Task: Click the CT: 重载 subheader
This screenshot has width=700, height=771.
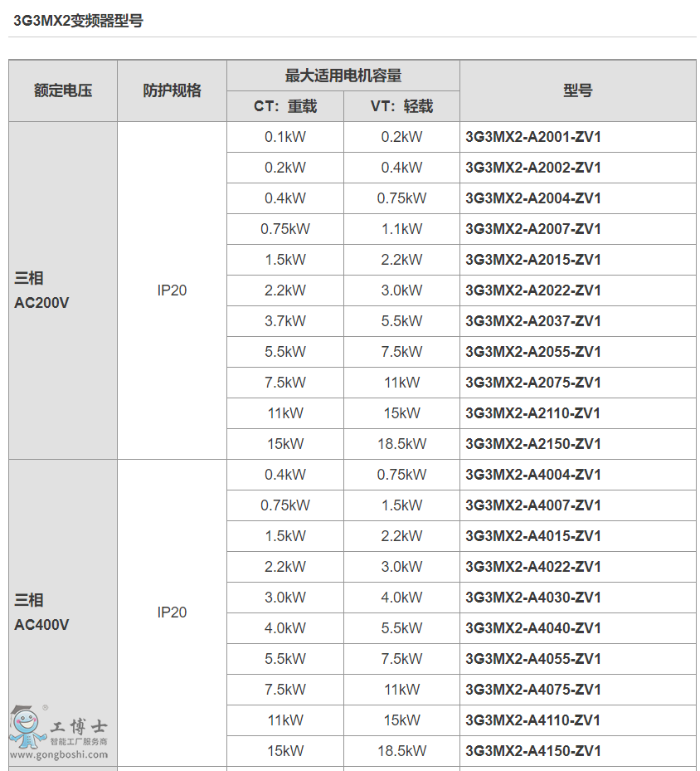Action: point(285,106)
